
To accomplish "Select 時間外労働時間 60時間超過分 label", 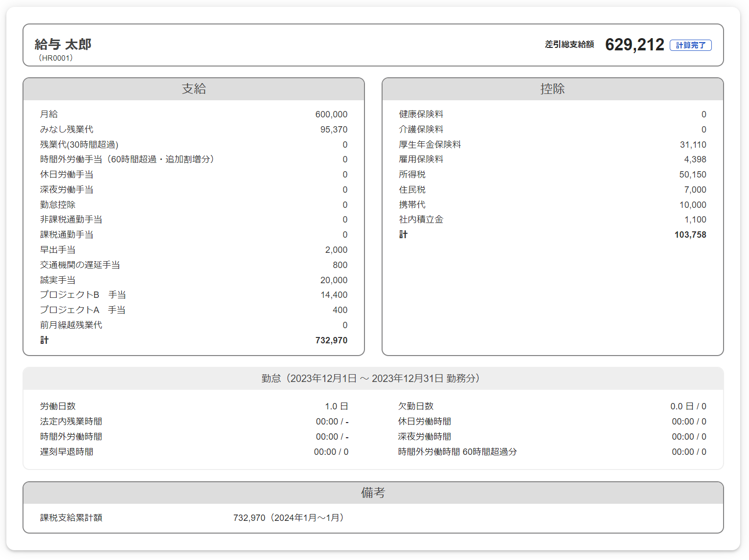I will pos(457,452).
